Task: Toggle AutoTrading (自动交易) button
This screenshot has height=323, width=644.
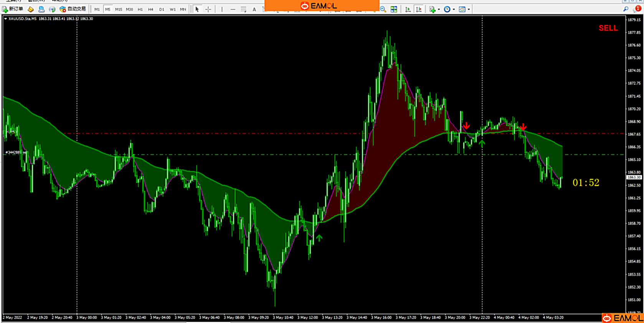Action: [73, 9]
